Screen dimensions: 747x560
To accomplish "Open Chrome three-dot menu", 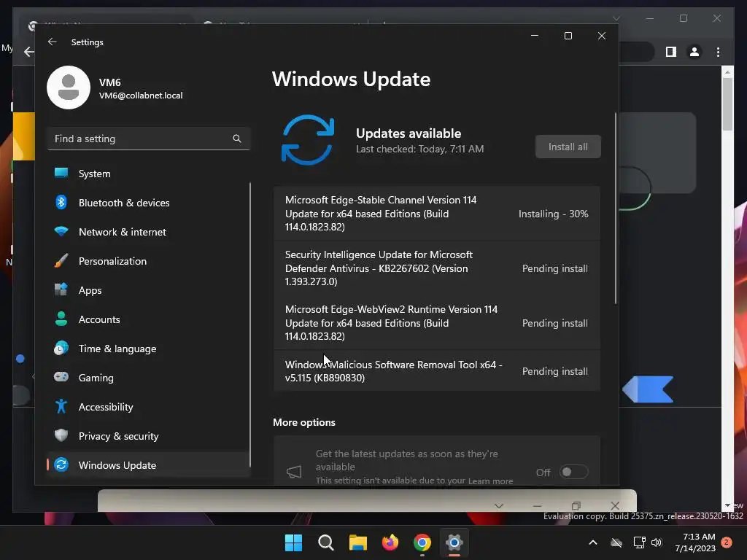I will pos(718,52).
